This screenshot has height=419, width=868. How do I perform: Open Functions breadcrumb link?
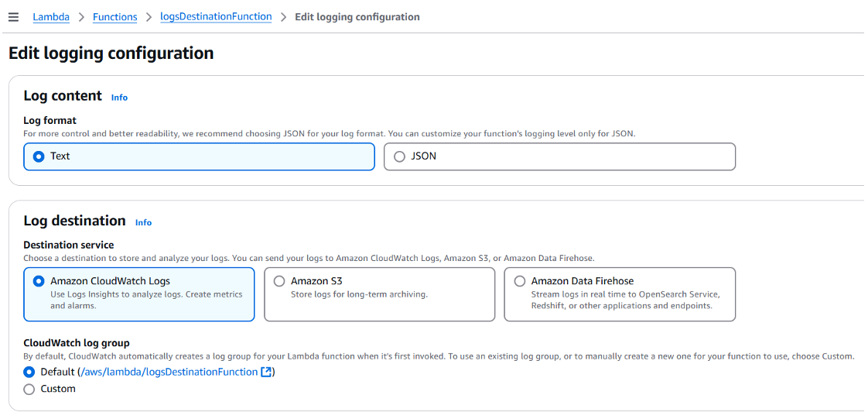click(115, 17)
